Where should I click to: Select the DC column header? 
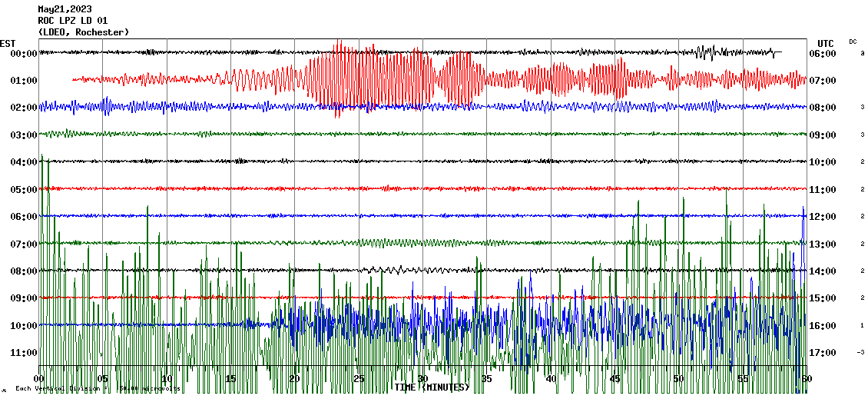853,42
